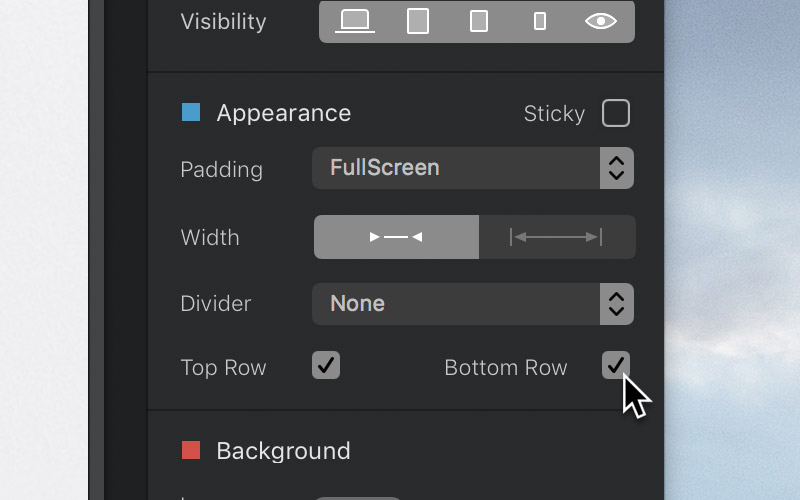Uncheck the Bottom Row checkbox
Screen dimensions: 800x500
coord(616,365)
